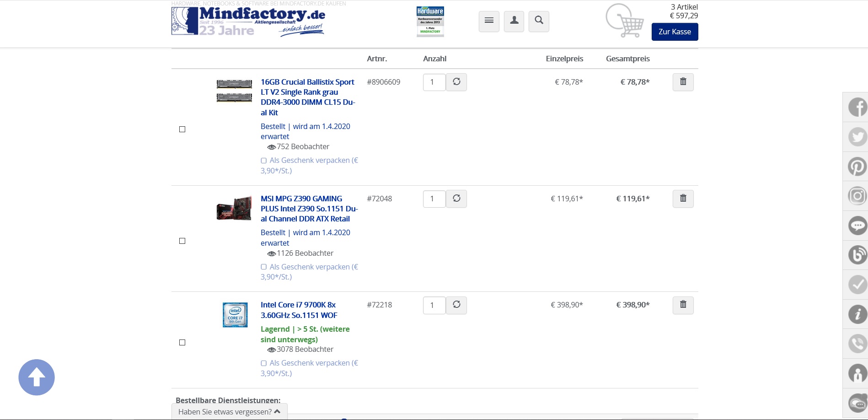Screen dimensions: 868x420
Task: Enable gift wrapping for Crucial Ballistix RAM
Action: coord(264,161)
